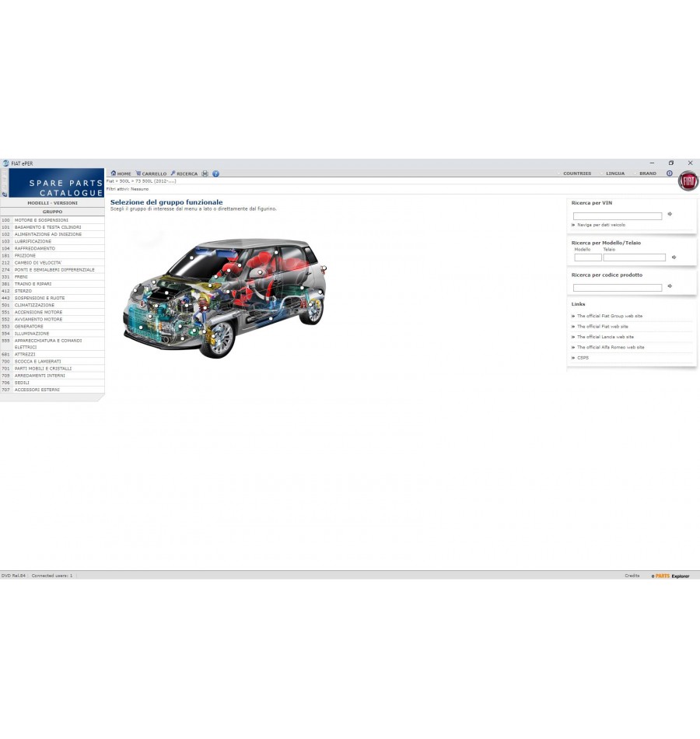Open The official Alfa Romeo web site

tap(611, 347)
